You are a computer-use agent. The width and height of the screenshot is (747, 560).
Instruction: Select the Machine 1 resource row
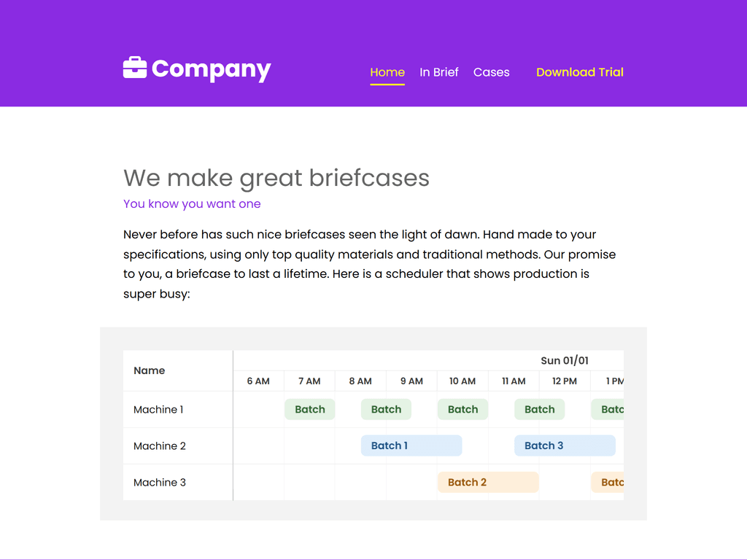point(158,409)
